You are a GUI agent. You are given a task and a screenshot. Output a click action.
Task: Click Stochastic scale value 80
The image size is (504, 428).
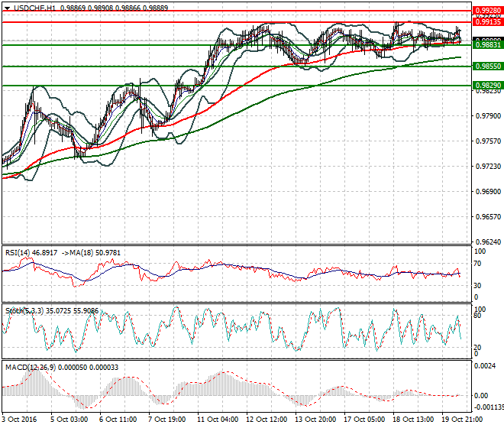pos(477,316)
